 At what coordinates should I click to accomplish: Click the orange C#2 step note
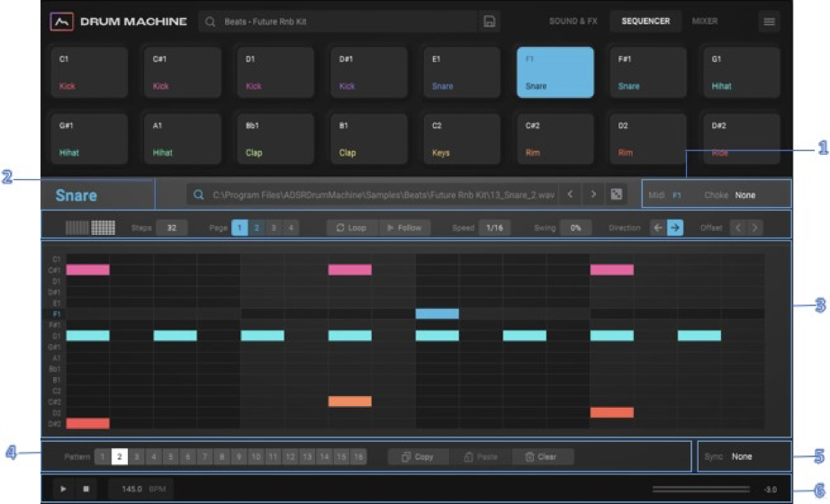[350, 401]
